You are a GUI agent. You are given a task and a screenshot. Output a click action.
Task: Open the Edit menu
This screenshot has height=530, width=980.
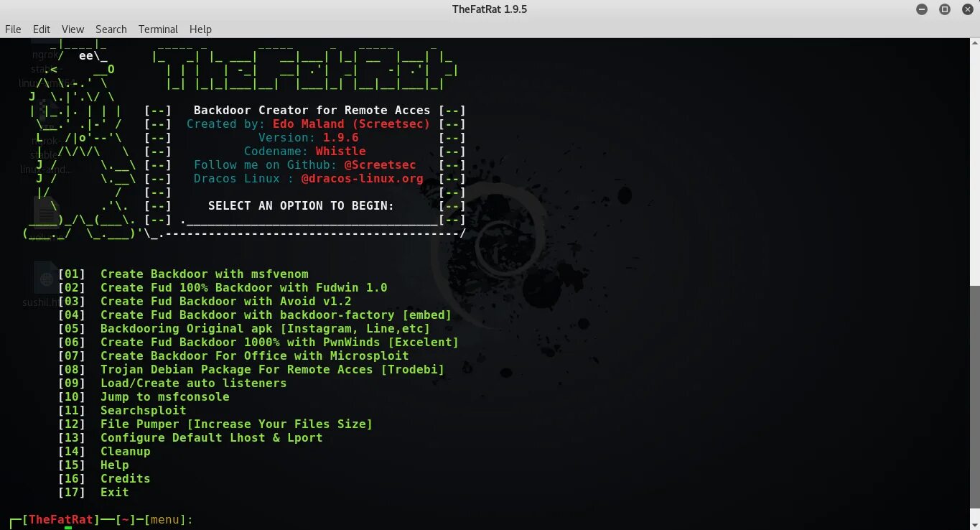pos(42,29)
